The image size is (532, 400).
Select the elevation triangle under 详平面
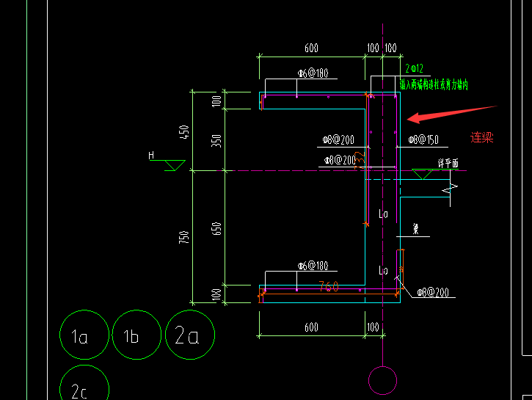(x=423, y=174)
